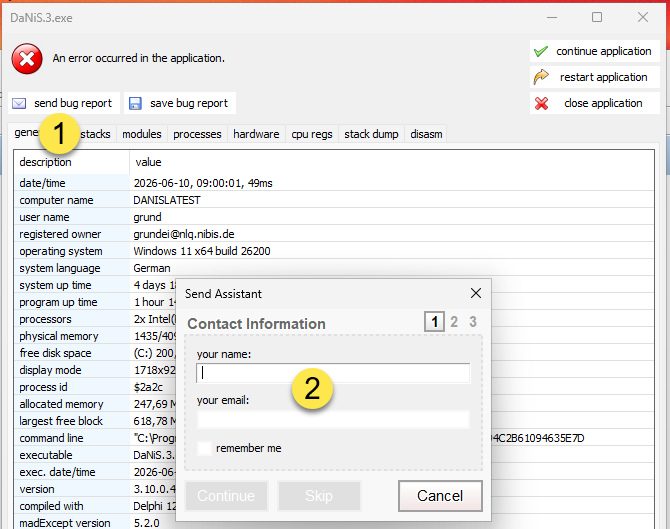This screenshot has width=670, height=529.
Task: Click the version row label
Action: pos(37,489)
